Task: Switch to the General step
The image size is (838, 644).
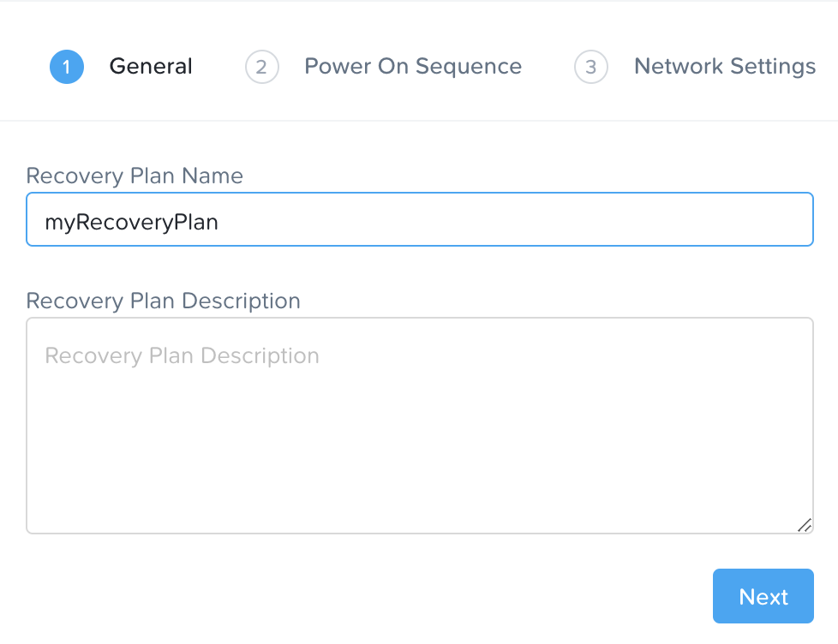Action: [x=150, y=67]
